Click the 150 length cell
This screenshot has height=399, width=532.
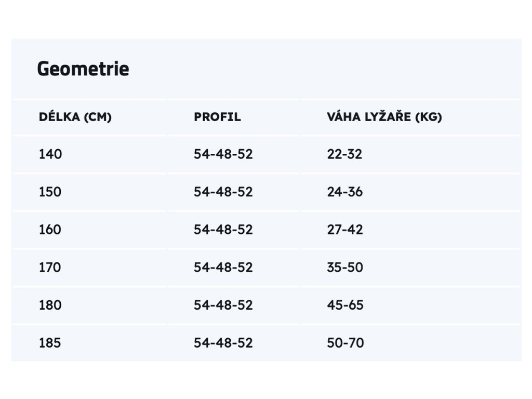(x=50, y=192)
